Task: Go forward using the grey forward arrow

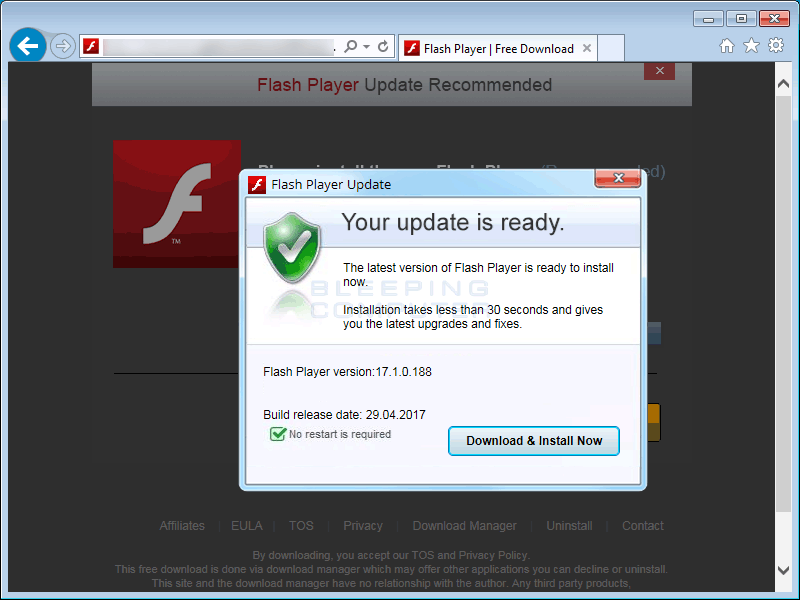Action: coord(63,46)
